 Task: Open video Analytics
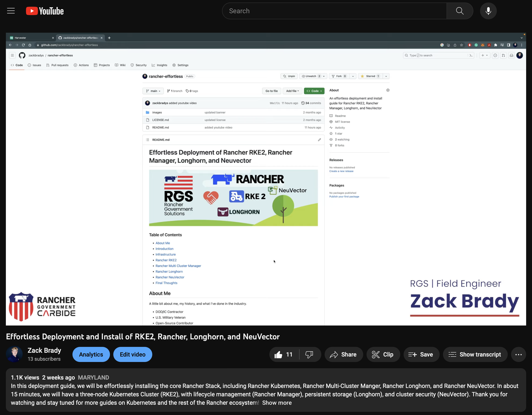pyautogui.click(x=91, y=354)
